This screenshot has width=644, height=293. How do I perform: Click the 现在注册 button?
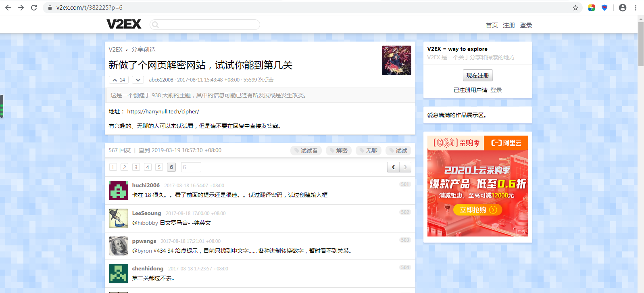tap(477, 75)
